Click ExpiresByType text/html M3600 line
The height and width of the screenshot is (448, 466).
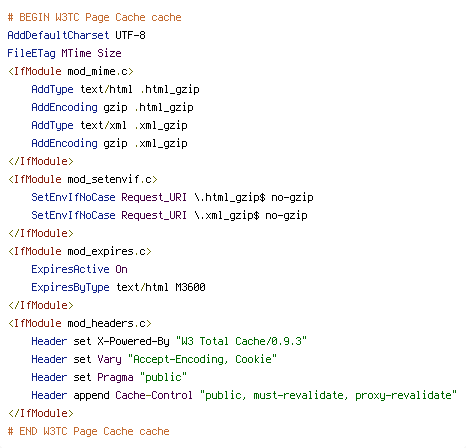pos(118,287)
